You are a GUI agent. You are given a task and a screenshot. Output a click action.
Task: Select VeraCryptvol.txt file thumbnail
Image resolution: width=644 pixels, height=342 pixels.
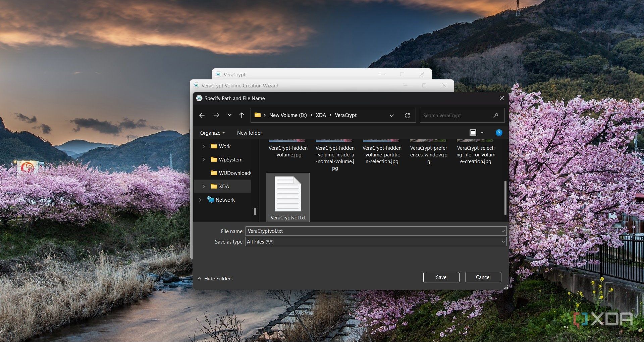(288, 197)
